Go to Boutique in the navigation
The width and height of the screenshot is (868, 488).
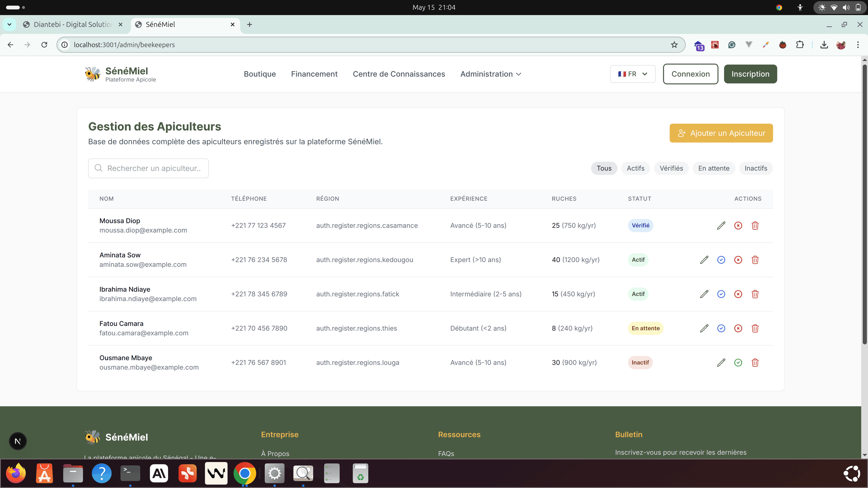click(259, 74)
